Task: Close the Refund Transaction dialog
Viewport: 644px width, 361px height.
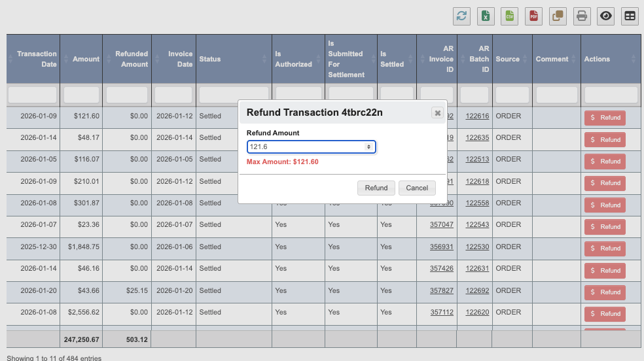Action: coord(437,112)
